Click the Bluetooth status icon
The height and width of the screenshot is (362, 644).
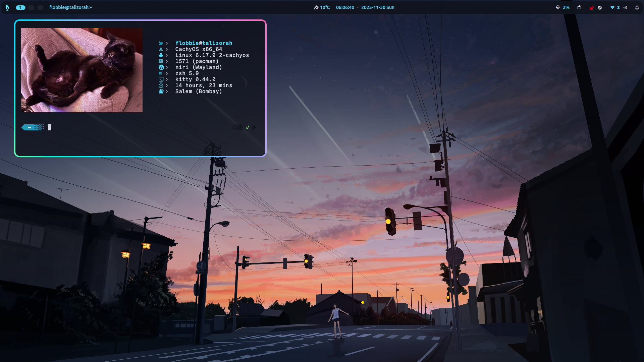pos(619,7)
